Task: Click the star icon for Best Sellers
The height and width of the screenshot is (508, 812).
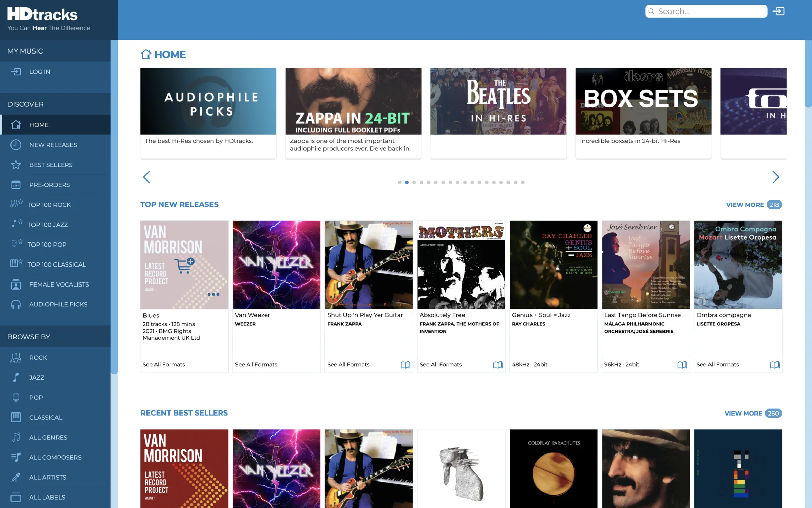Action: point(16,165)
